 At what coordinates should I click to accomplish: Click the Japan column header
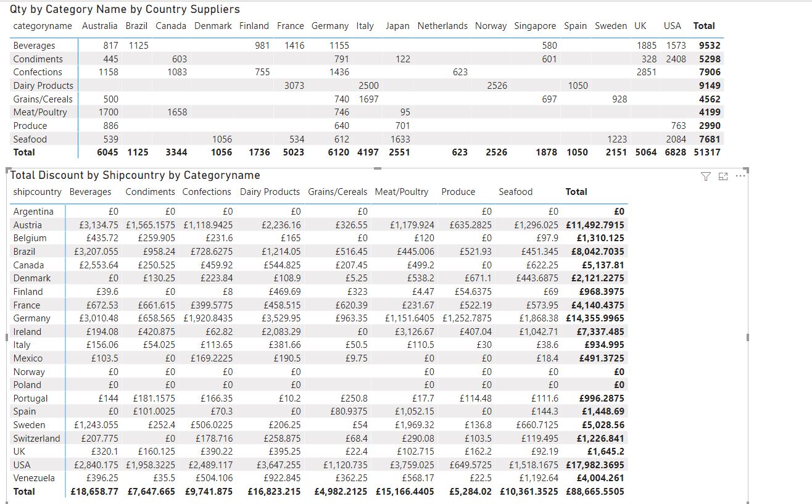[x=397, y=26]
